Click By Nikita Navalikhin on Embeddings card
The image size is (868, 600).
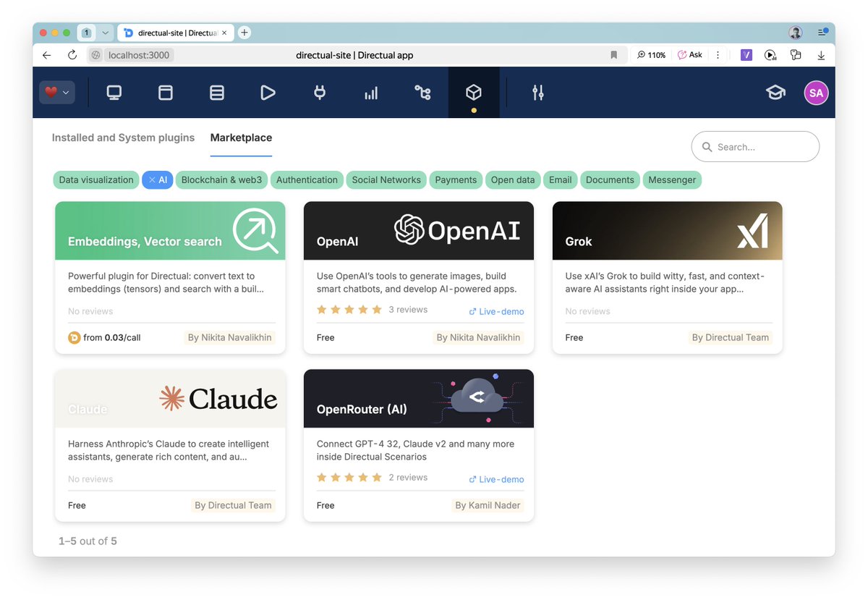(x=229, y=337)
